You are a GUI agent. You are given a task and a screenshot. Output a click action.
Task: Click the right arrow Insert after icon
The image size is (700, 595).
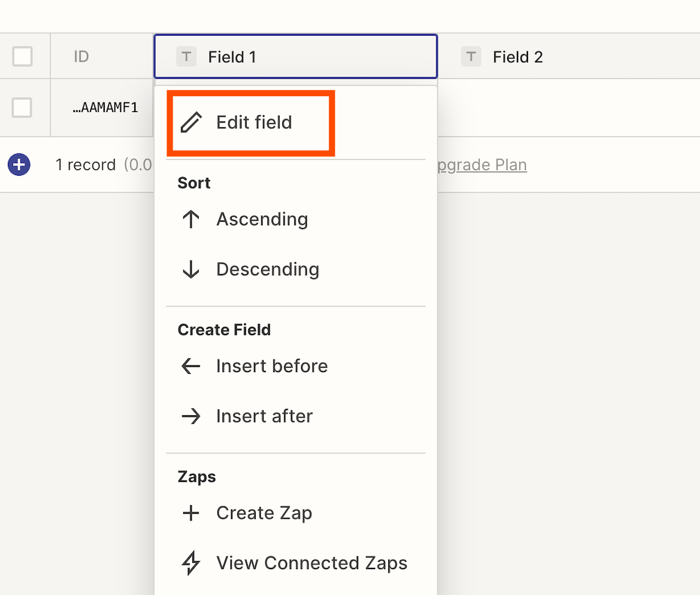pos(191,416)
